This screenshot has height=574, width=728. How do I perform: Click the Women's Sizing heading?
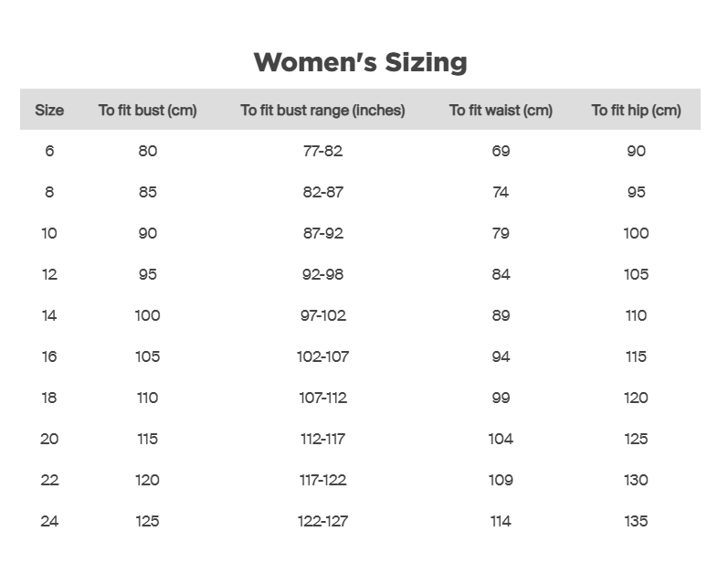pos(360,62)
